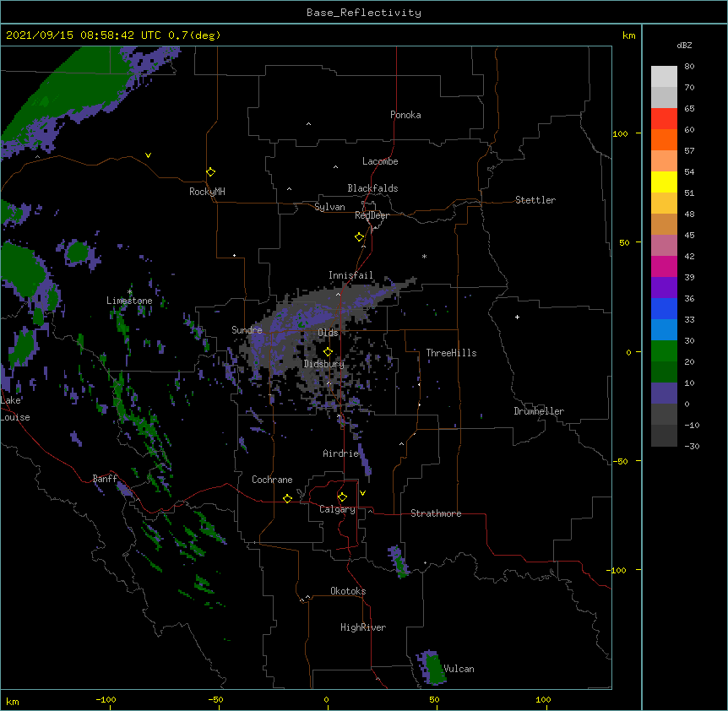The width and height of the screenshot is (728, 711).
Task: Select the magenta 42 dBZ legend swatch
Action: [664, 266]
